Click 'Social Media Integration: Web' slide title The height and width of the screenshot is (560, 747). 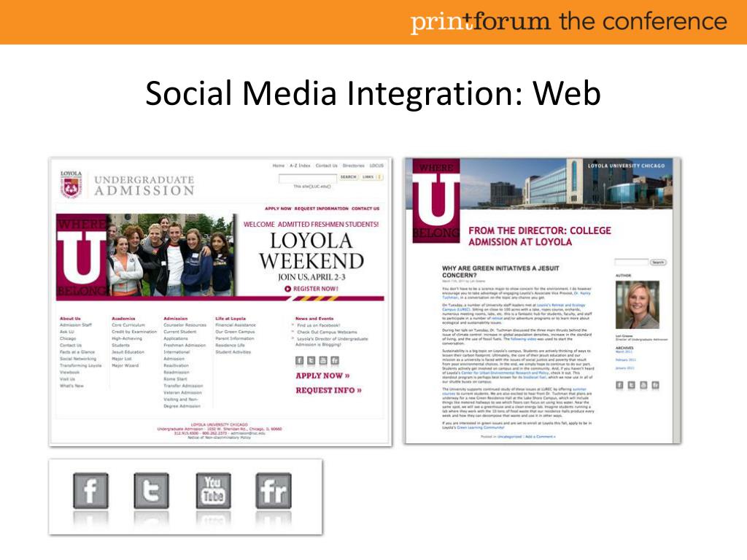click(x=373, y=93)
